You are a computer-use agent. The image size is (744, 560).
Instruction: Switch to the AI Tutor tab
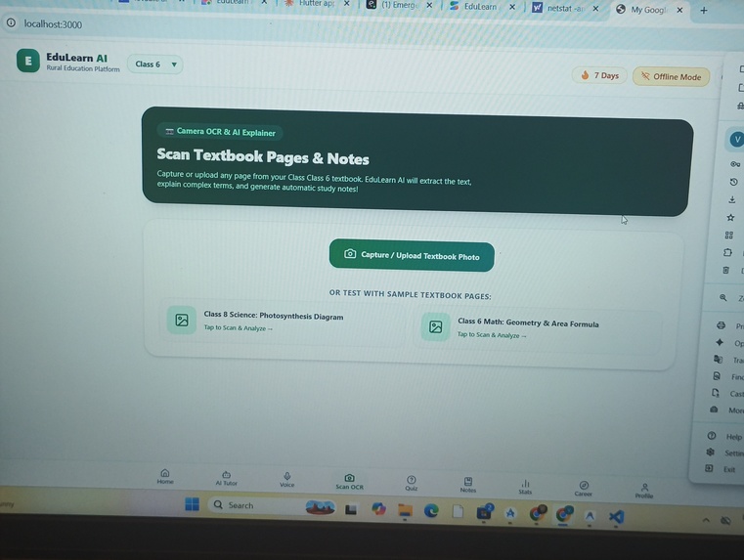tap(227, 479)
